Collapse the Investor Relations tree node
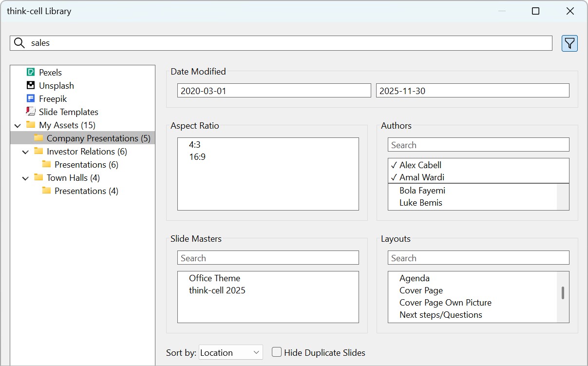Image resolution: width=588 pixels, height=366 pixels. (26, 152)
